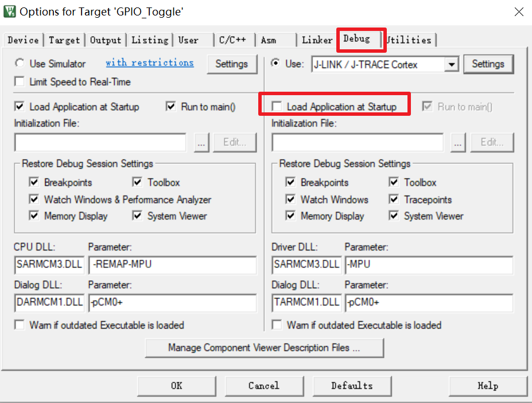Click the Keil uVision title bar icon
The image size is (532, 403).
point(10,11)
